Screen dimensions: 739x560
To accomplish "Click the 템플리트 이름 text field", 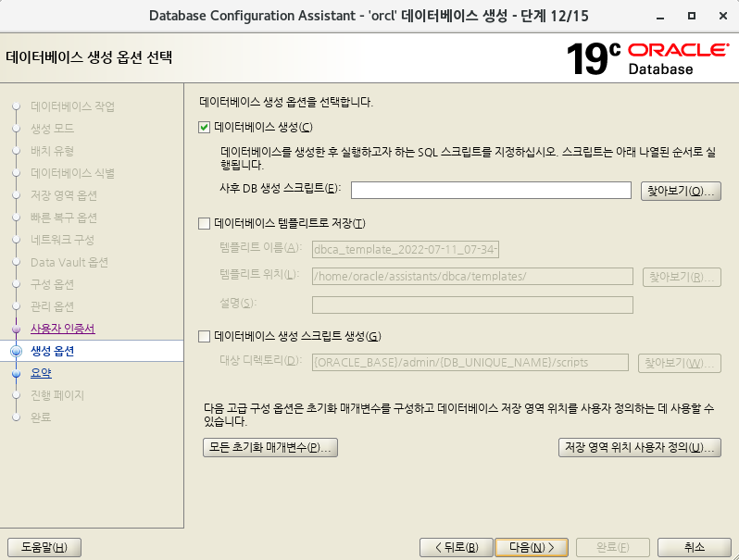I will click(406, 249).
